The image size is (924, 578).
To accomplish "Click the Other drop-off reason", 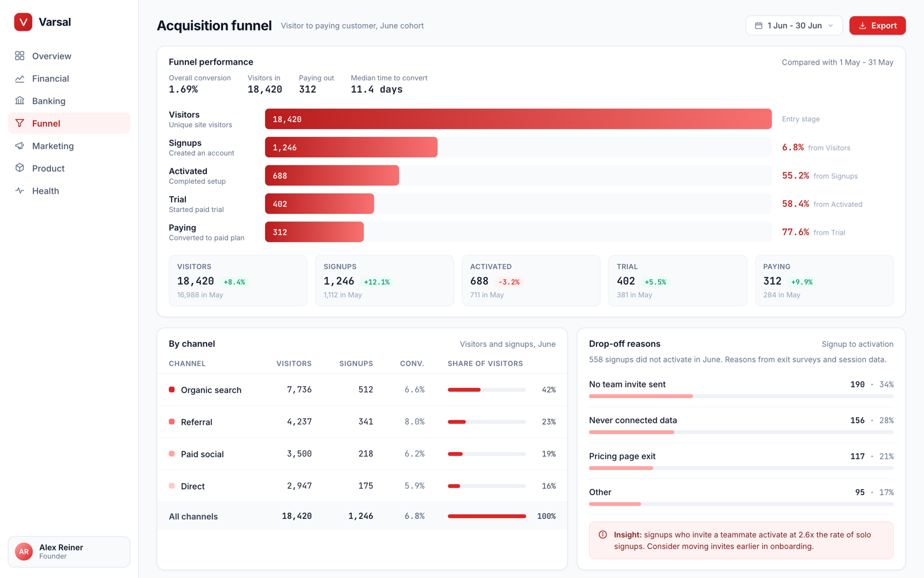I will click(600, 492).
